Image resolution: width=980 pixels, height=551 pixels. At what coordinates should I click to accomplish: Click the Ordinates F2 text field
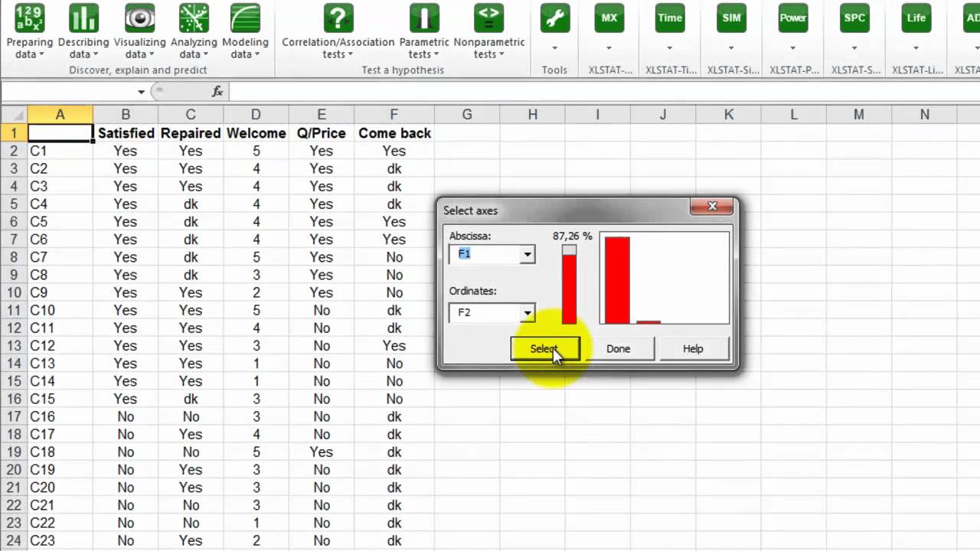click(x=485, y=313)
